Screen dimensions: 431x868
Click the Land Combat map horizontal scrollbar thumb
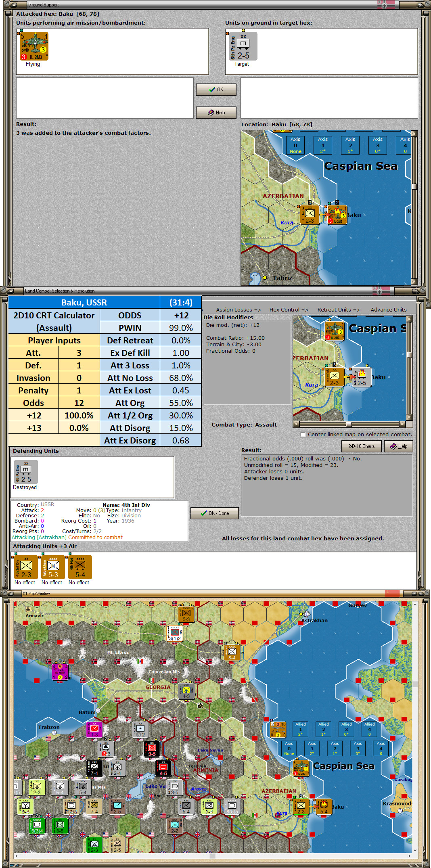[349, 424]
